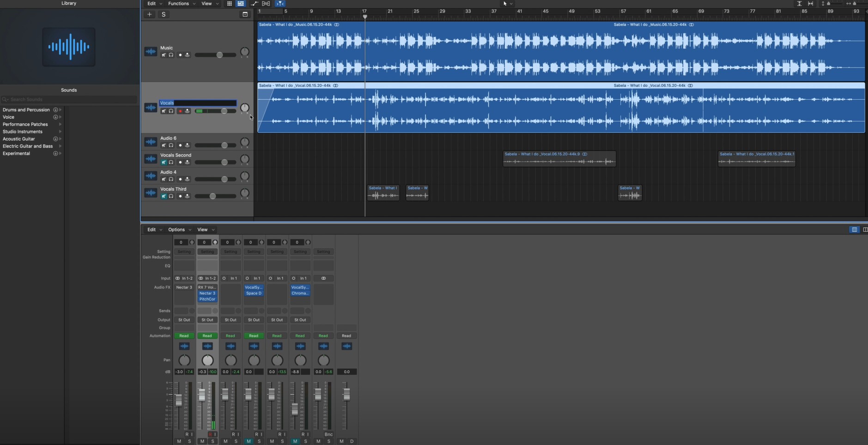Viewport: 868px width, 445px height.
Task: Click the S button beside add track
Action: [x=164, y=14]
